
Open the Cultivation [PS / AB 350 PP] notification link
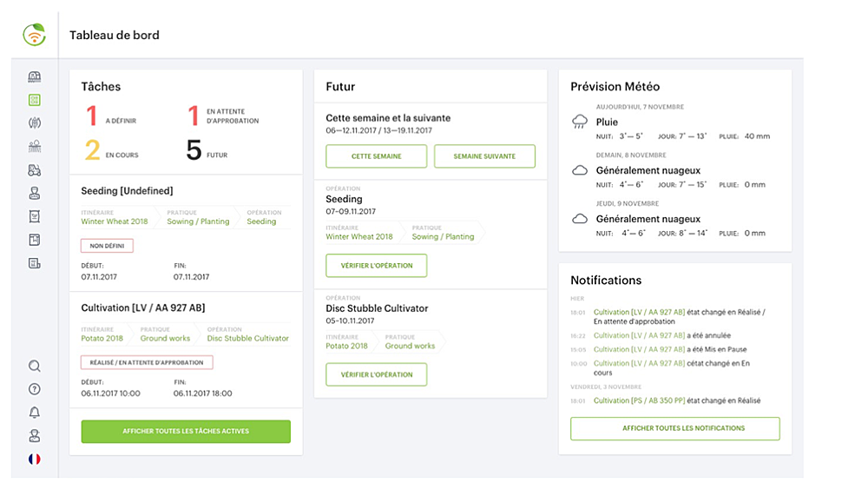[x=639, y=400]
